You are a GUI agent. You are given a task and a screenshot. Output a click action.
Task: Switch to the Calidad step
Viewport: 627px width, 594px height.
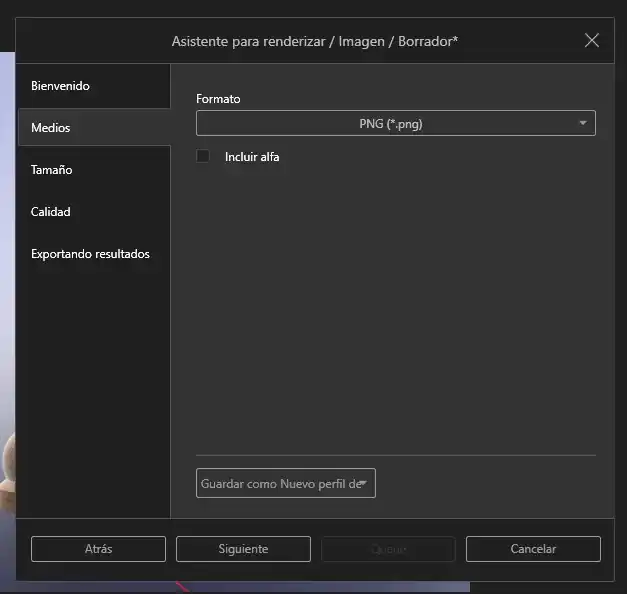tap(94, 212)
